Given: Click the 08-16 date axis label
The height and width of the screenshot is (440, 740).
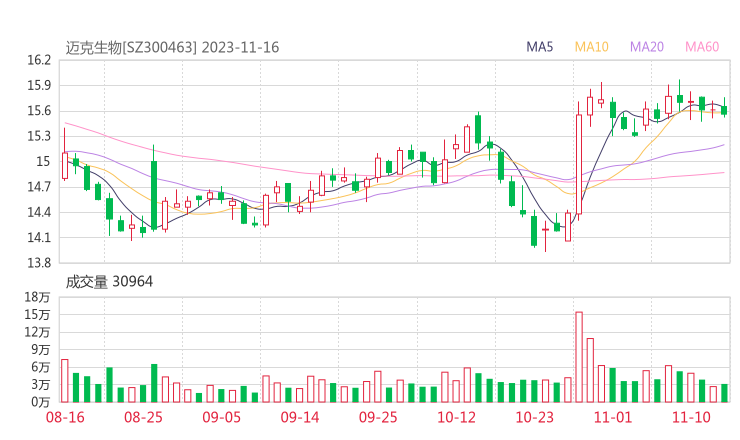Looking at the screenshot, I should click(x=65, y=417).
